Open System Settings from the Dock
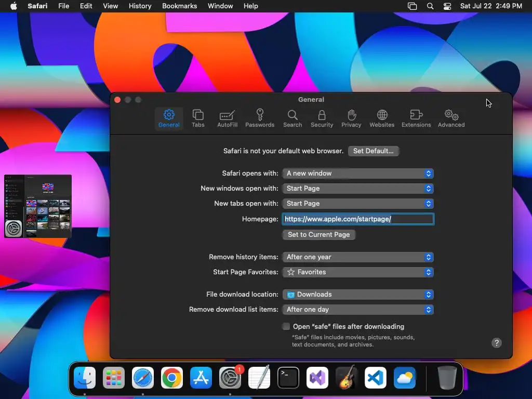The image size is (532, 399). [230, 378]
